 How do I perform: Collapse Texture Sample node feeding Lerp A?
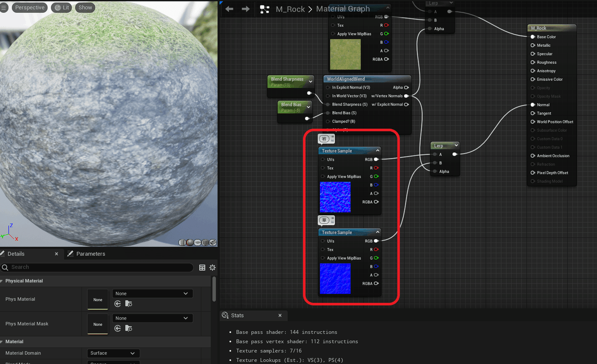pyautogui.click(x=377, y=151)
